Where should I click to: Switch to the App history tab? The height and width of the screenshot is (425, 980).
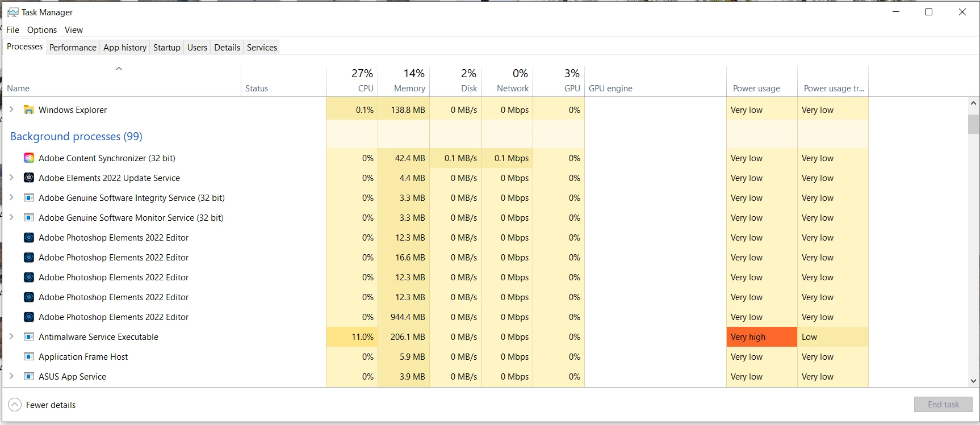point(125,48)
